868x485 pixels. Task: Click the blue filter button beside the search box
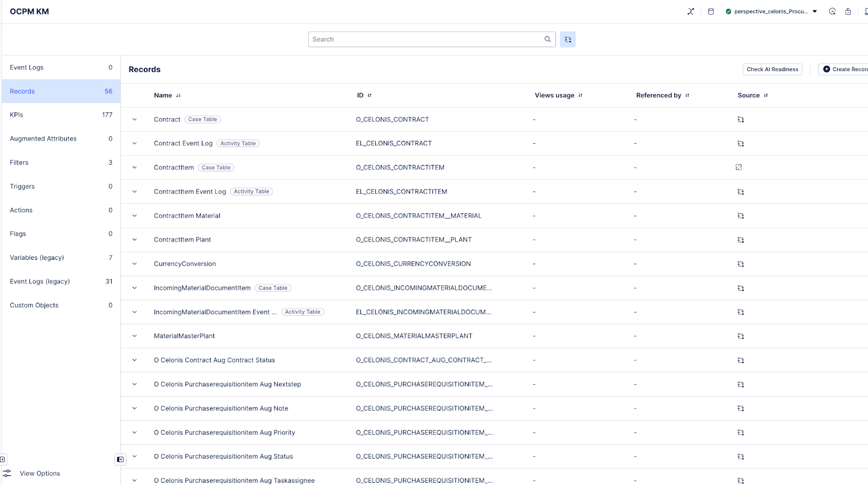click(x=567, y=40)
